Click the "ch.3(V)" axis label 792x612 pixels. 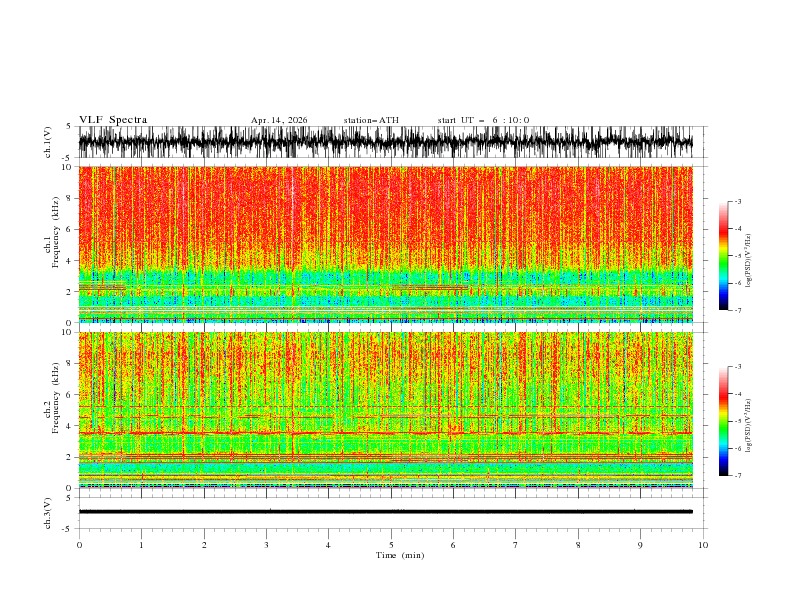tap(48, 514)
